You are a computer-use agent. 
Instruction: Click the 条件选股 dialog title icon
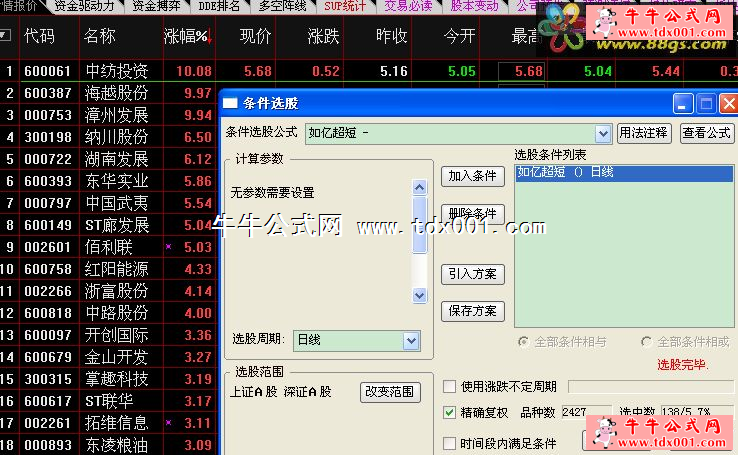[230, 103]
